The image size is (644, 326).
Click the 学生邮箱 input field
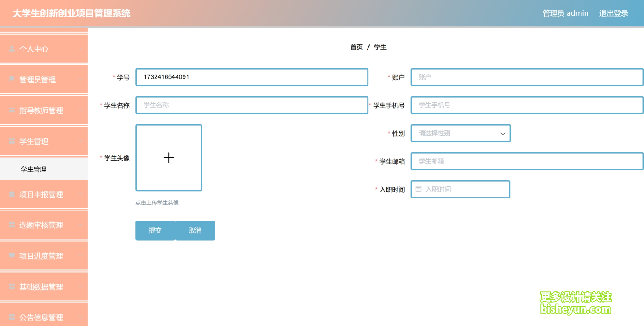(x=527, y=161)
